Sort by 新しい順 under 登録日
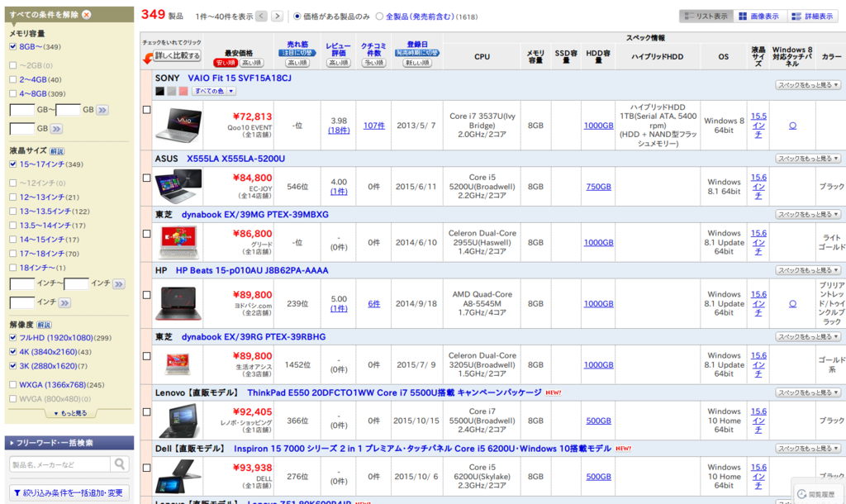Viewport: 846px width, 504px height. 417,63
